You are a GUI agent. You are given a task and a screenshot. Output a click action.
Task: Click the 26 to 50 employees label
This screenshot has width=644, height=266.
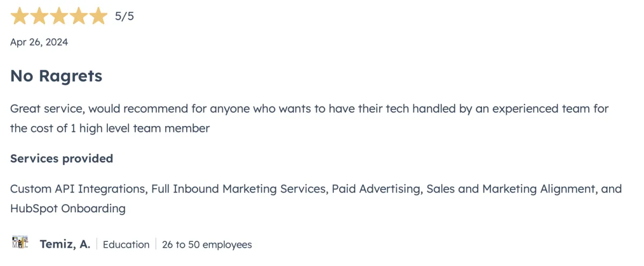207,245
